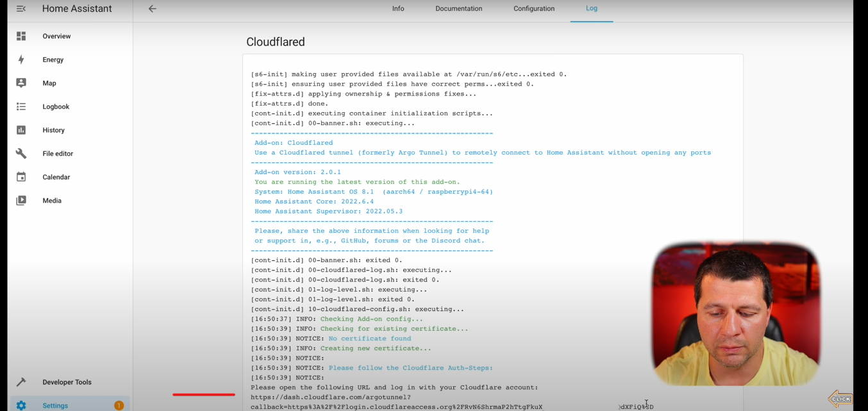Open the Energy lightning bolt icon
This screenshot has height=411, width=868.
point(21,60)
